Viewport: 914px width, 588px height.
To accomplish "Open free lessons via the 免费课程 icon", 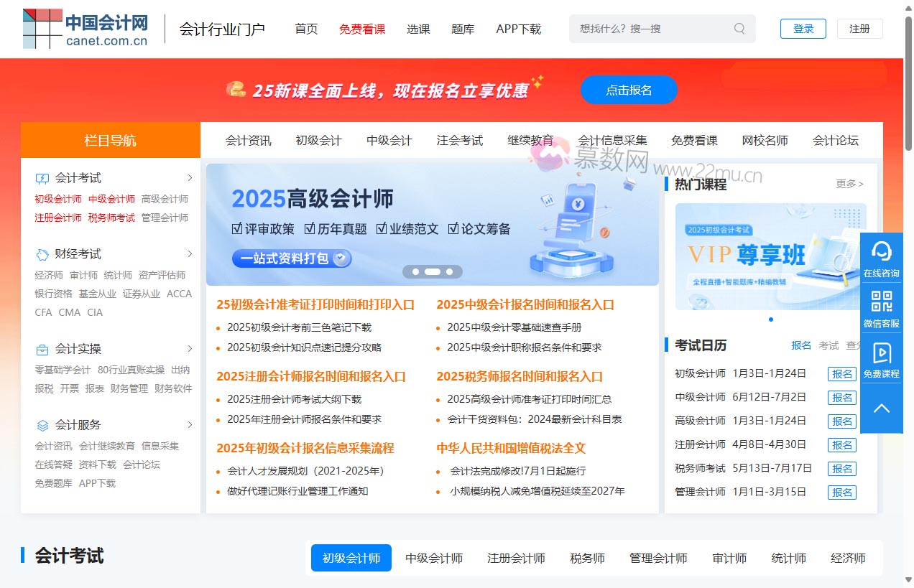I will (x=881, y=360).
